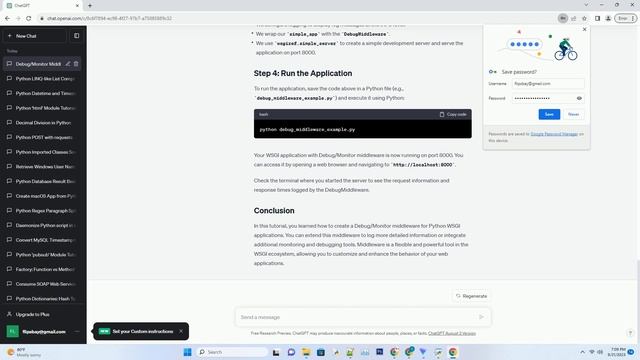The height and width of the screenshot is (360, 640).
Task: Close the Save password popup
Action: pyautogui.click(x=584, y=29)
